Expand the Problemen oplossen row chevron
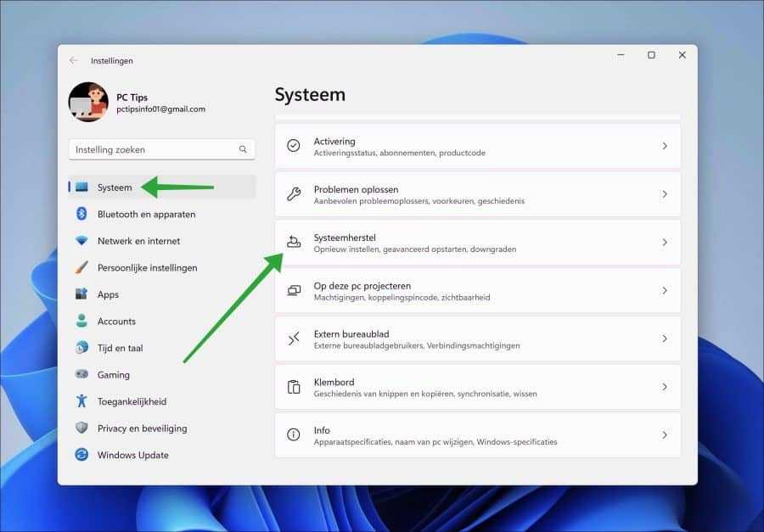The height and width of the screenshot is (532, 764). point(665,194)
